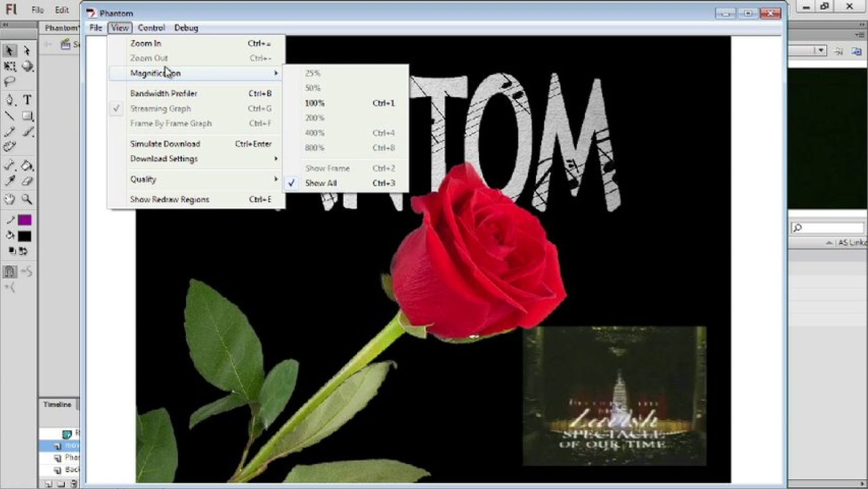Select the Pen tool
This screenshot has height=489, width=868.
click(x=10, y=100)
